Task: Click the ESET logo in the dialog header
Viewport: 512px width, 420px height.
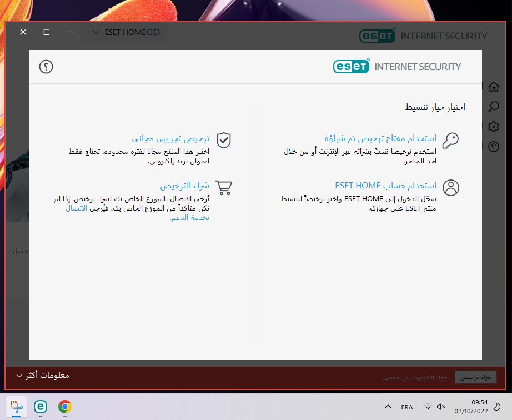Action: click(x=352, y=66)
